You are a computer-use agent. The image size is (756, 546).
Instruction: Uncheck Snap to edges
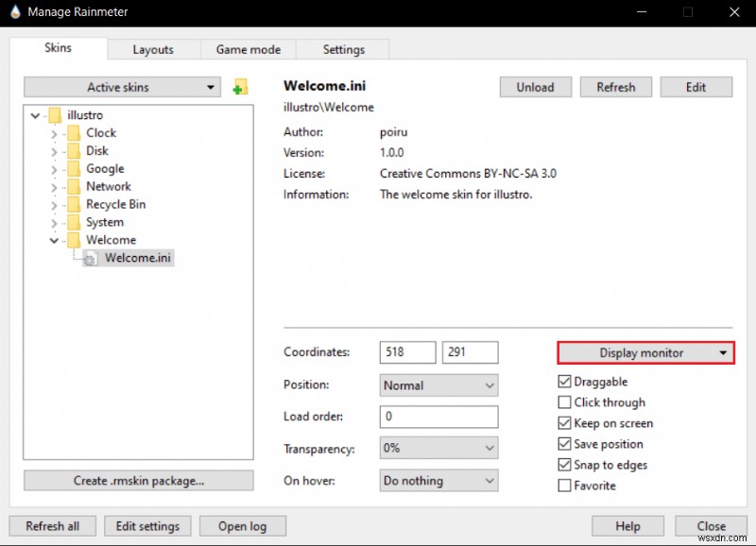point(564,465)
